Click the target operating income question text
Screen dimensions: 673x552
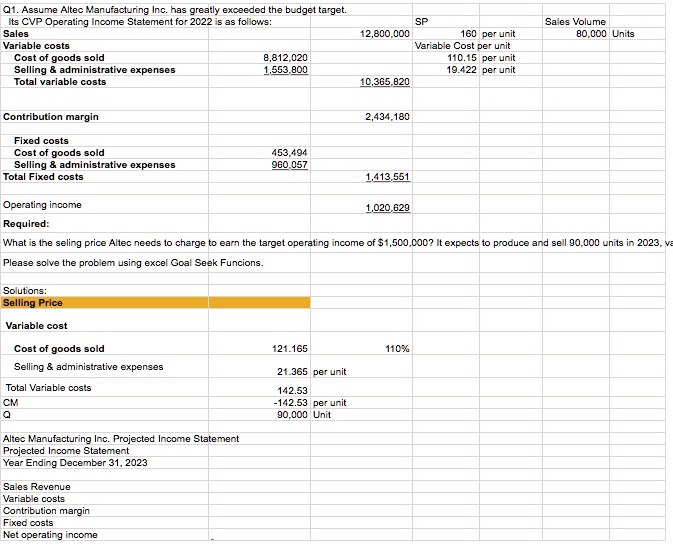(x=337, y=243)
